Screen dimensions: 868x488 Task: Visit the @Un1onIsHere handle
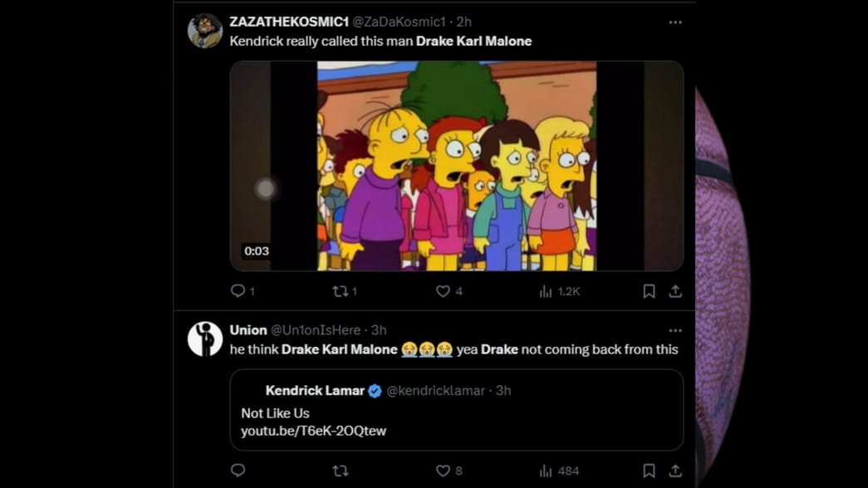point(316,330)
